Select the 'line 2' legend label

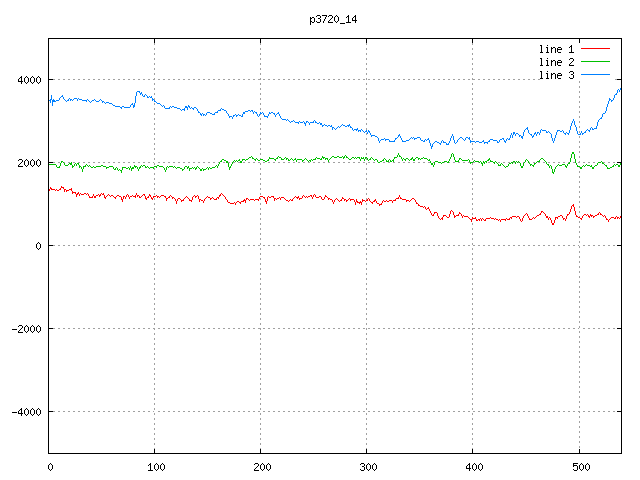(557, 62)
